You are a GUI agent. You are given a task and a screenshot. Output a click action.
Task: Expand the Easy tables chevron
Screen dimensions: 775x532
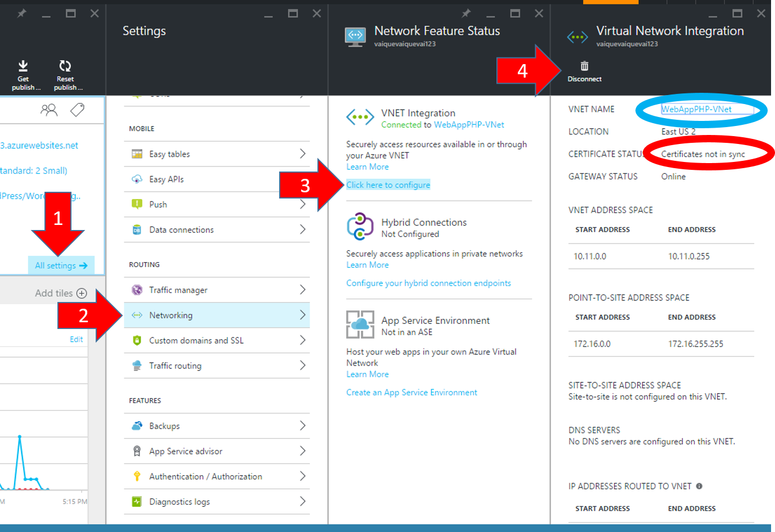point(303,154)
